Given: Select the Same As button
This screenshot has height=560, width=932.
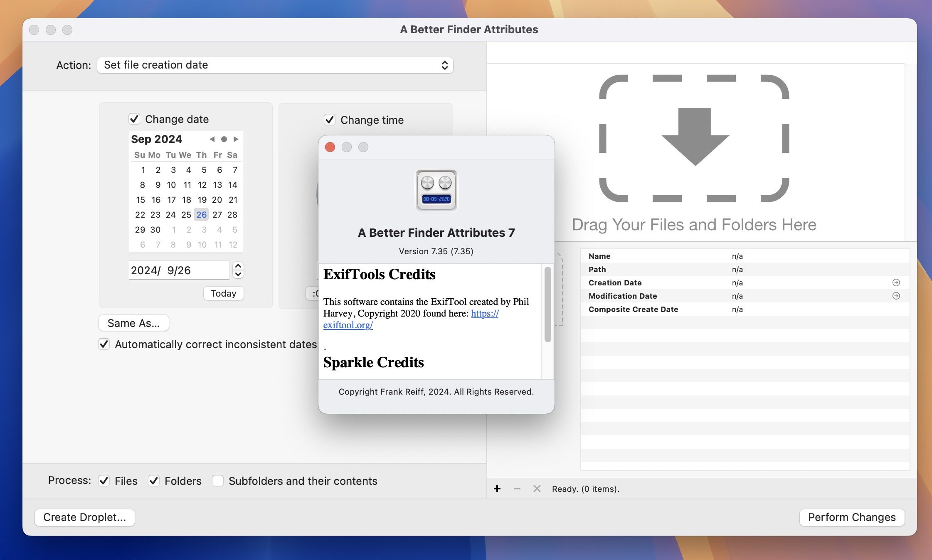Looking at the screenshot, I should 133,322.
